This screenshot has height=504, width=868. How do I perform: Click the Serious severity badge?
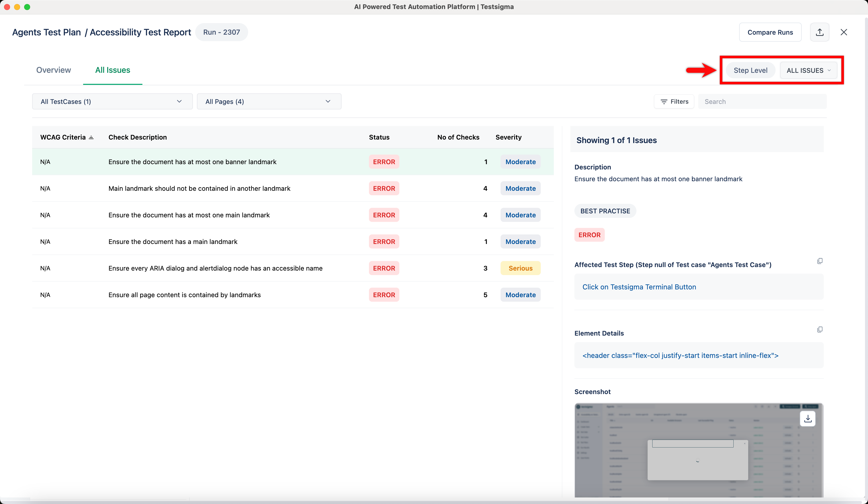click(520, 268)
